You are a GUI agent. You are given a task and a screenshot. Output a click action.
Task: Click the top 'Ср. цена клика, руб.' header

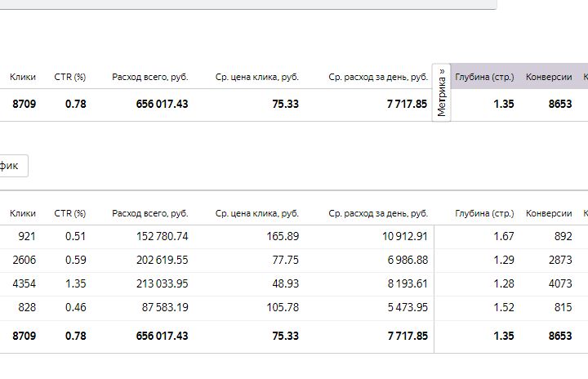point(257,77)
